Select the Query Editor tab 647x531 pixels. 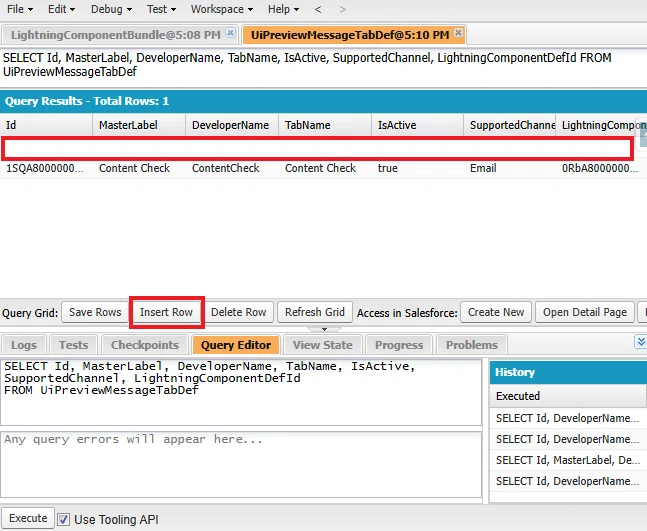coord(236,345)
